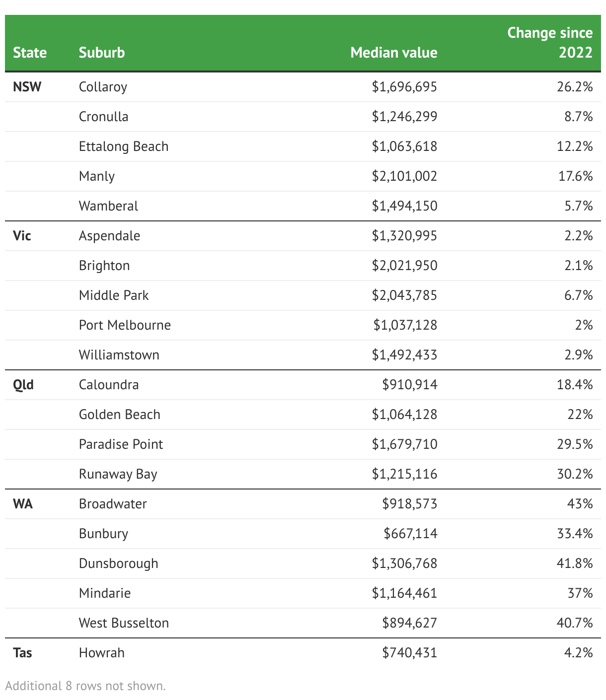Select Manly's median value $2,101,002
Image resolution: width=606 pixels, height=700 pixels.
coord(404,176)
